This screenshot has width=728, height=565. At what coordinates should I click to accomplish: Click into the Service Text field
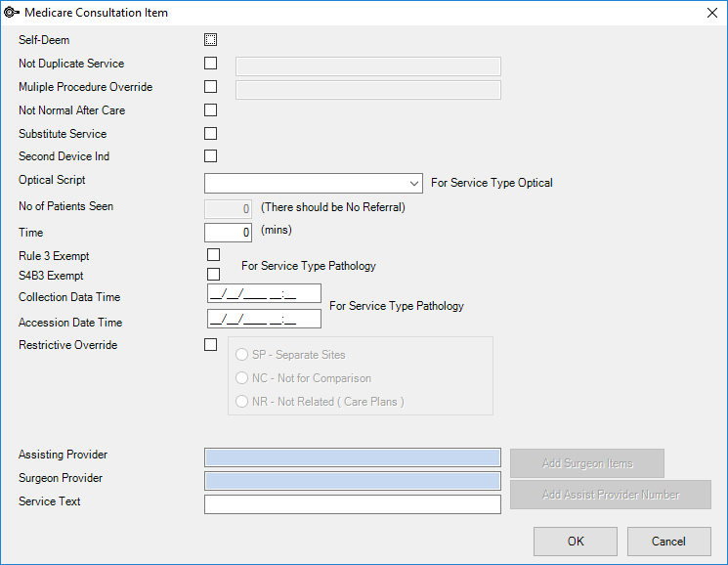(x=353, y=504)
